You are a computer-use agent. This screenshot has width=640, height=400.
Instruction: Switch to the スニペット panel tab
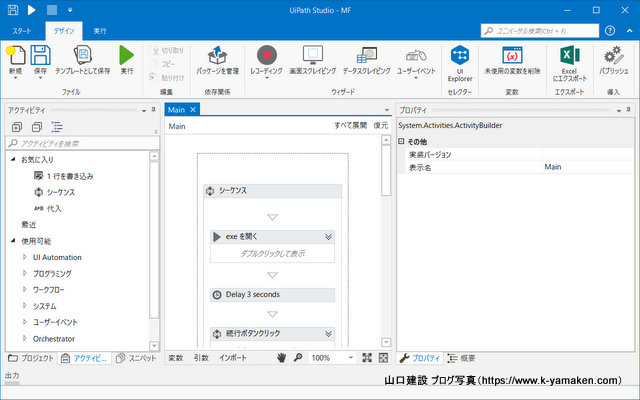(x=135, y=358)
